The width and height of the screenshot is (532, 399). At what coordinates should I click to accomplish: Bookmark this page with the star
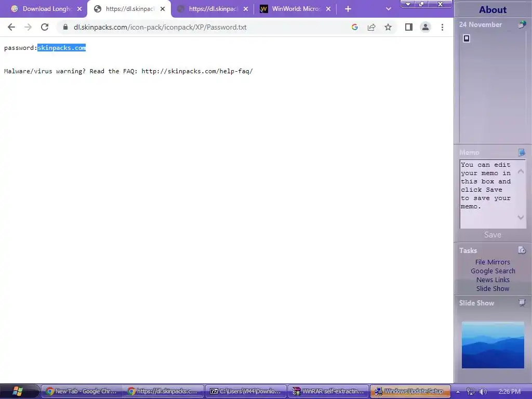388,27
